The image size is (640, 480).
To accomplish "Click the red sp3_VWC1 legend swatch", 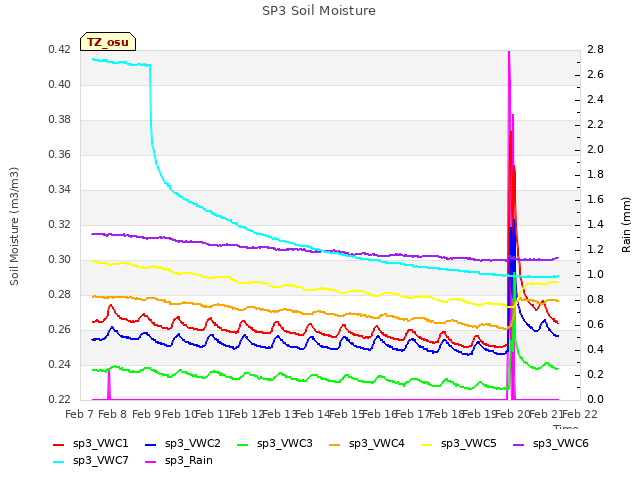I will point(59,444).
